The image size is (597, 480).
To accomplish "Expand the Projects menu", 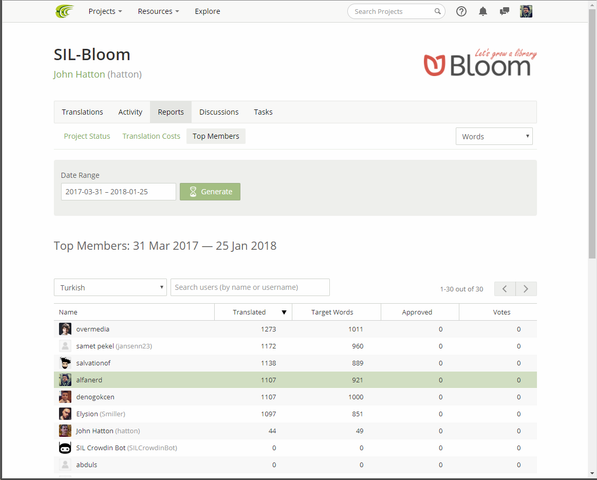I will pyautogui.click(x=105, y=11).
